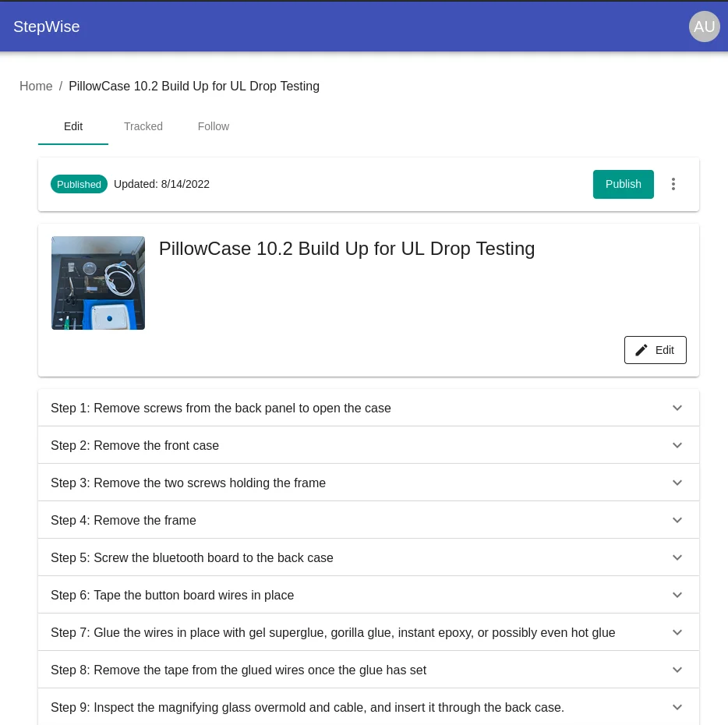Screen dimensions: 728x725
Task: Expand Step 2: Remove the front case
Action: point(369,445)
